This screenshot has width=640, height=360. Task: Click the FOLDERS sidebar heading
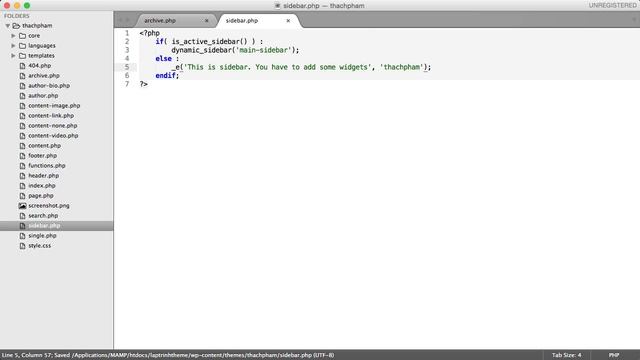point(17,16)
